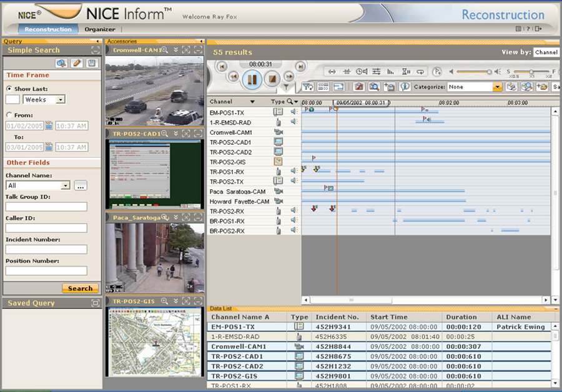The width and height of the screenshot is (562, 392).
Task: Select the From radio button
Action: (x=9, y=115)
